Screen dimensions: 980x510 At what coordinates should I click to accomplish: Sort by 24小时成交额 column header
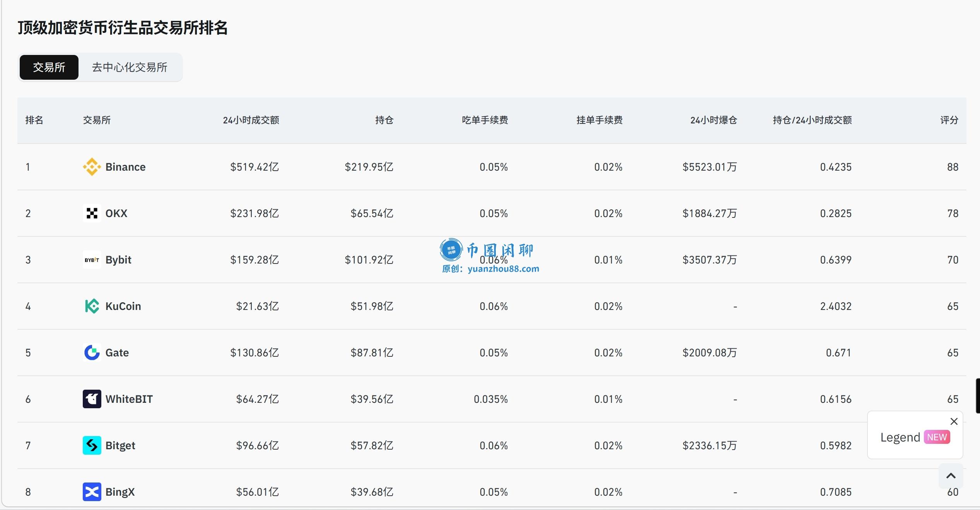[x=251, y=120]
